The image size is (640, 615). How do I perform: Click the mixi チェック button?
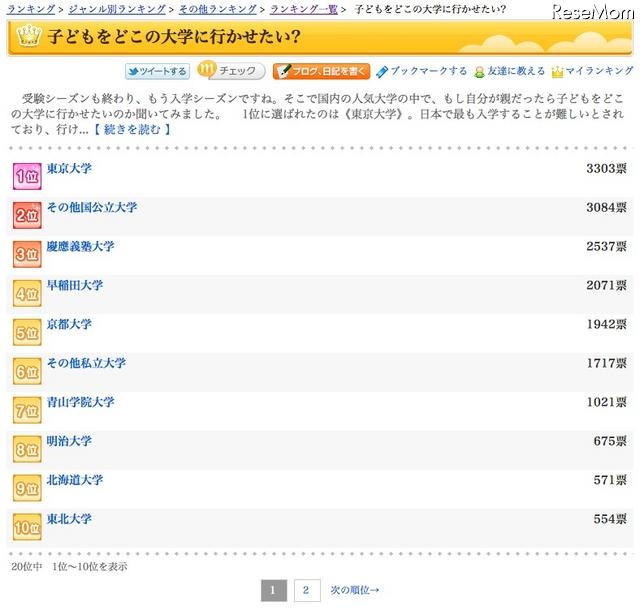(231, 71)
